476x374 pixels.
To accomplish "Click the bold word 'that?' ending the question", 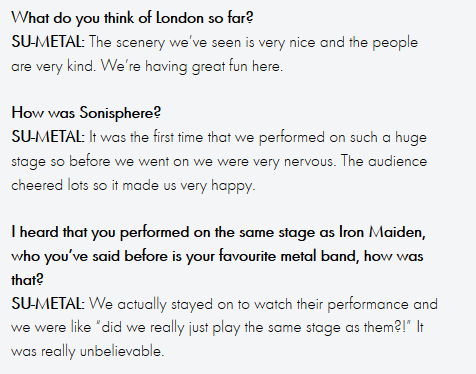I will [27, 280].
